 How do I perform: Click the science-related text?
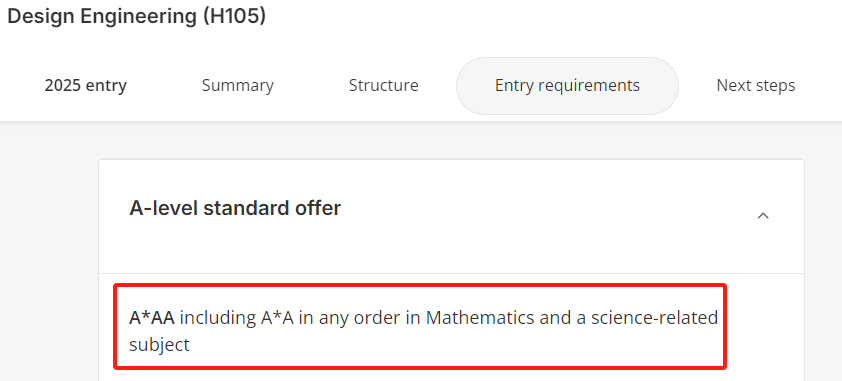coord(655,318)
